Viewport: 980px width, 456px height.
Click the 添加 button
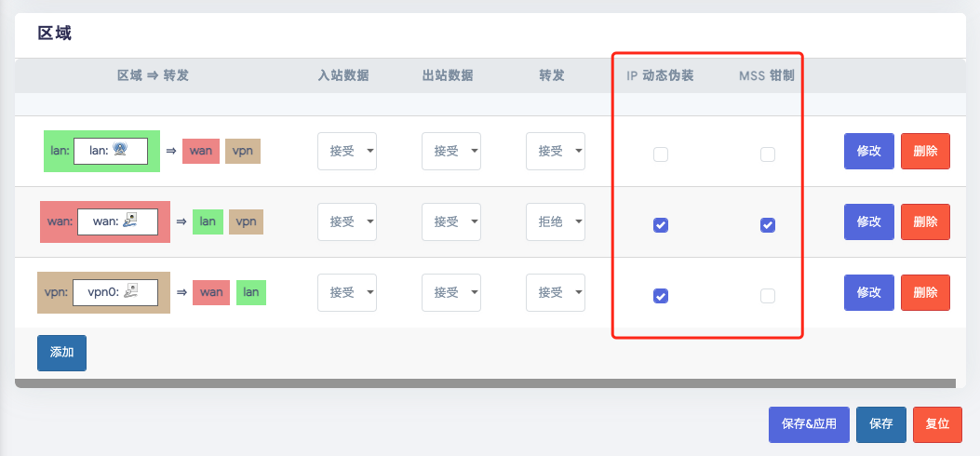[61, 353]
